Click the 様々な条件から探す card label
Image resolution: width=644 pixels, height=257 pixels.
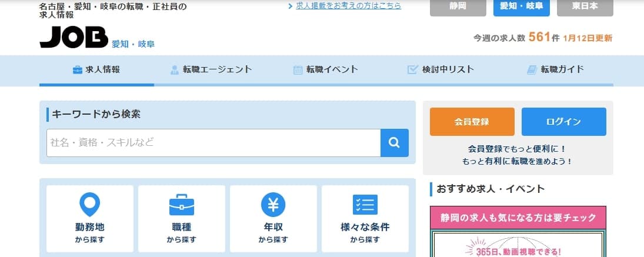pos(365,232)
